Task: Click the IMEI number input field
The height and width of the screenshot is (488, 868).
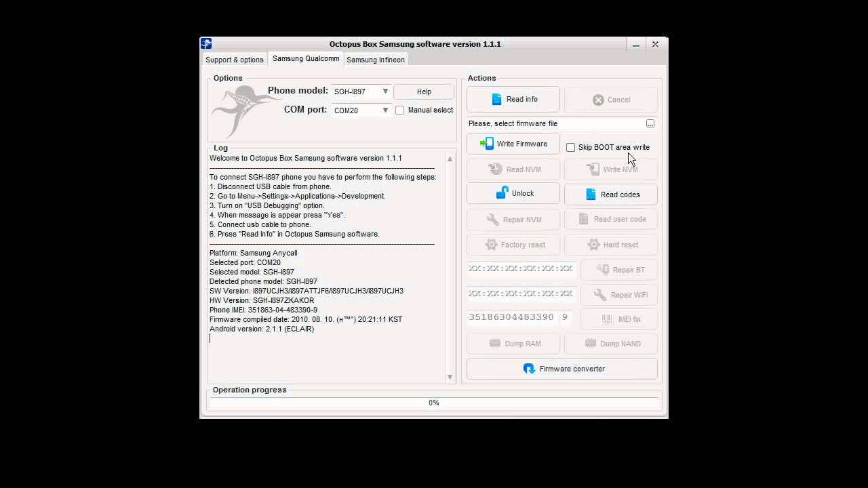Action: (x=512, y=317)
